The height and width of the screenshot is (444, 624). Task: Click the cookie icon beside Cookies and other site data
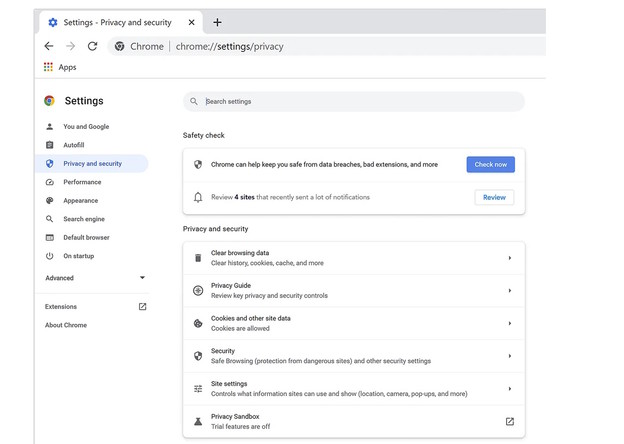click(198, 323)
